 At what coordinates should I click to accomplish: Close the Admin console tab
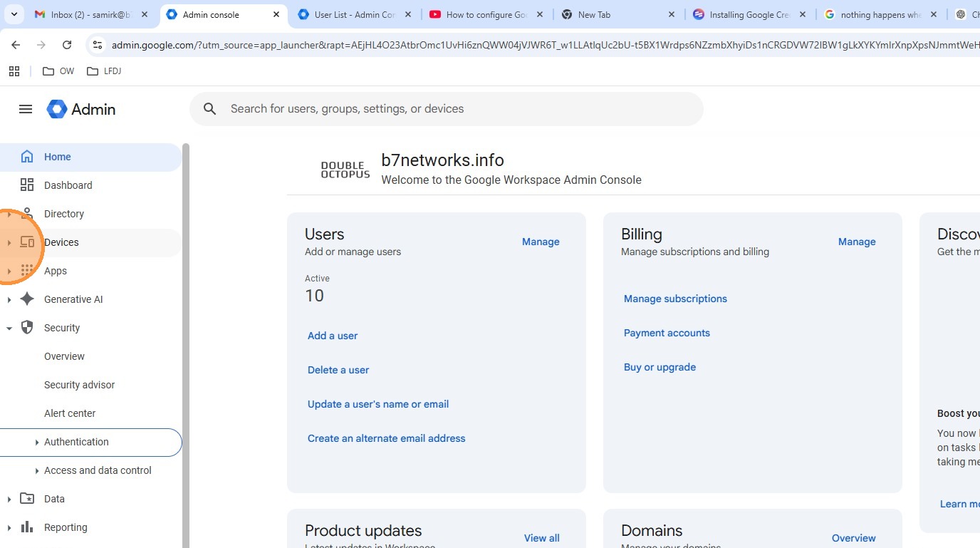[x=276, y=14]
